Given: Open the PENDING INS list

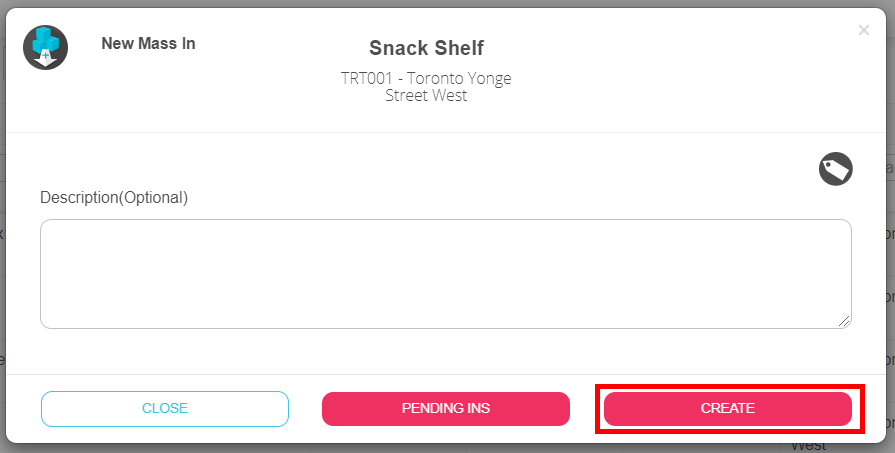Looking at the screenshot, I should pos(445,408).
